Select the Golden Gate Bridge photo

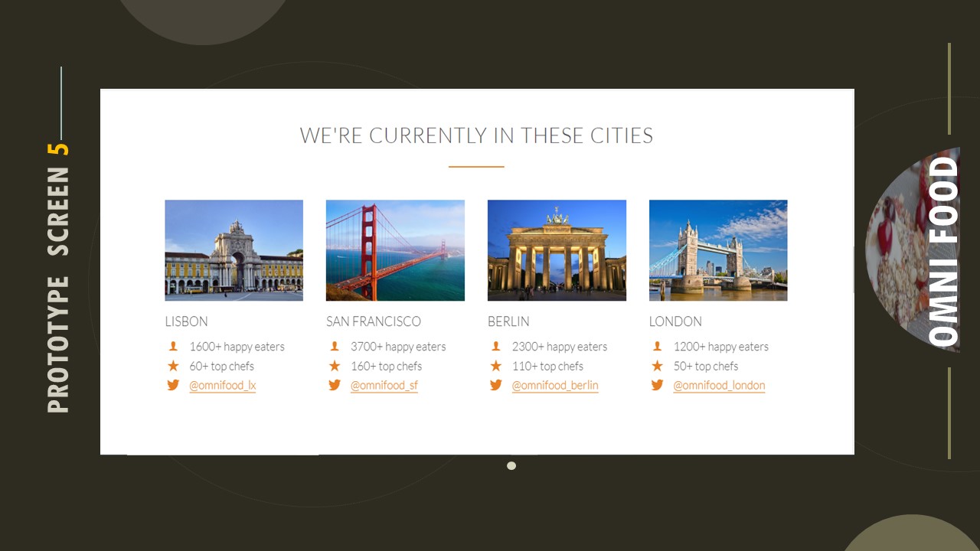(395, 250)
